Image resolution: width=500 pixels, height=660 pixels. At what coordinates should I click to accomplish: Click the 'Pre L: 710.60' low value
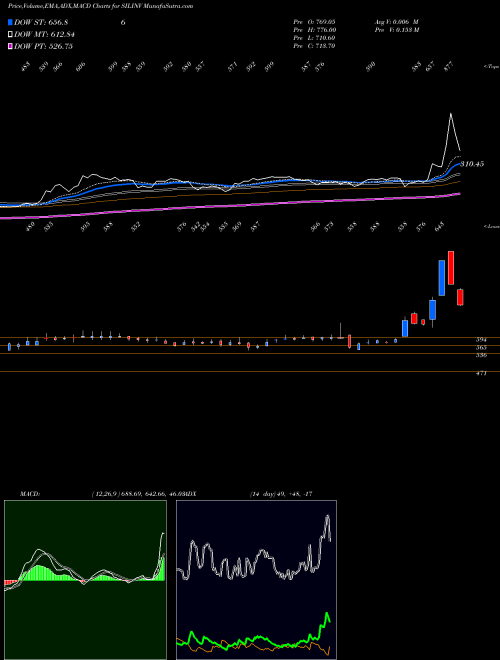314,38
